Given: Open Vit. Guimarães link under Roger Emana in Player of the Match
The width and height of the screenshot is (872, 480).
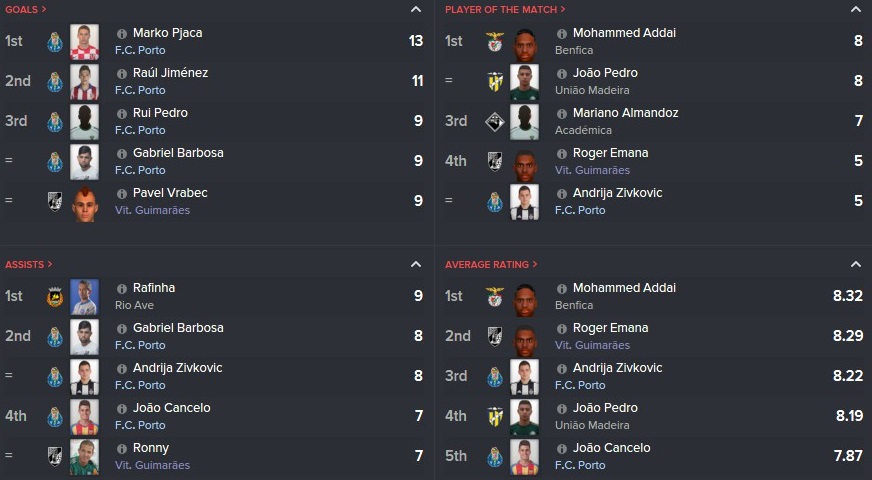Looking at the screenshot, I should [x=592, y=170].
